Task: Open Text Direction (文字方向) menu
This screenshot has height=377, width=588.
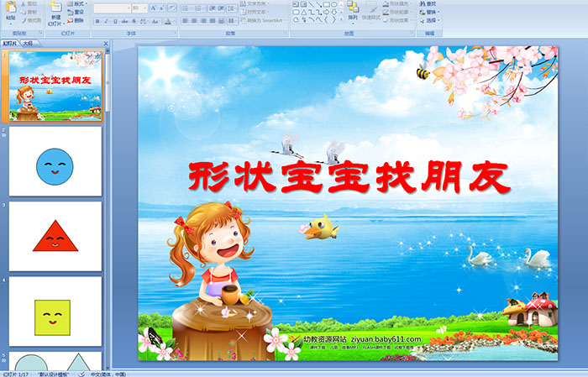Action: tap(255, 3)
